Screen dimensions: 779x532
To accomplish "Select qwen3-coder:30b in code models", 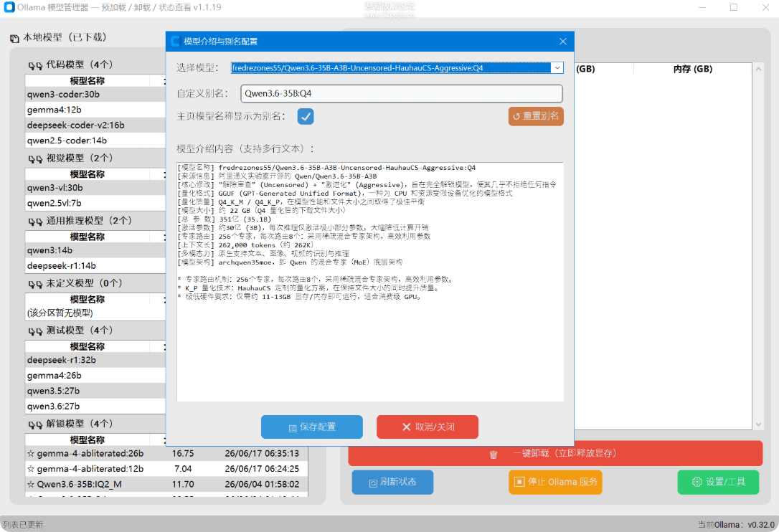I will click(95, 95).
